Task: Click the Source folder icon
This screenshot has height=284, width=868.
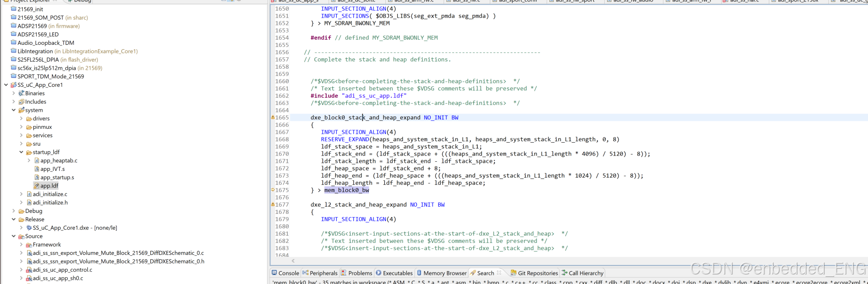Action: pyautogui.click(x=21, y=236)
